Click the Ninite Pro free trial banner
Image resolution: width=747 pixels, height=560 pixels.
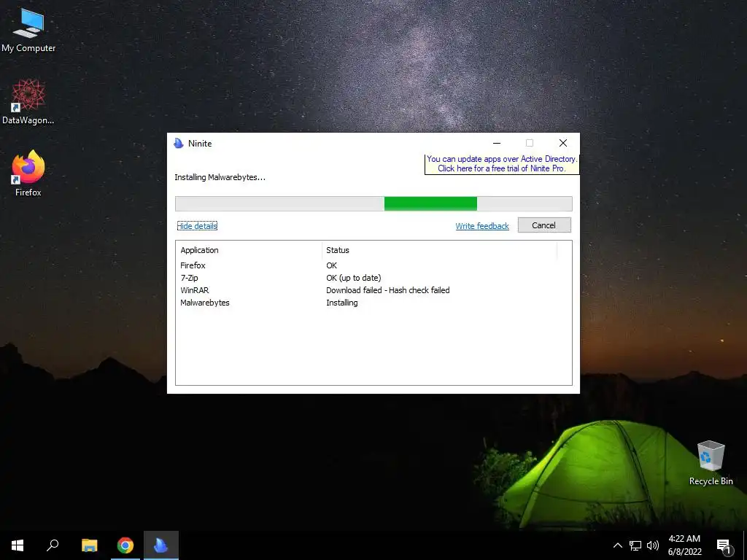tap(502, 164)
